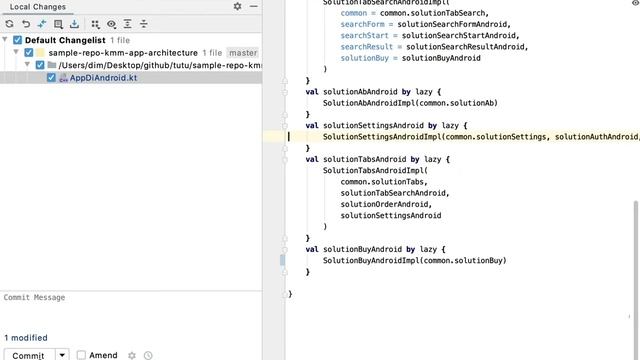Image resolution: width=640 pixels, height=360 pixels.
Task: Click 'SolutionBuyAndroidImpl' in the code
Action: (371, 260)
